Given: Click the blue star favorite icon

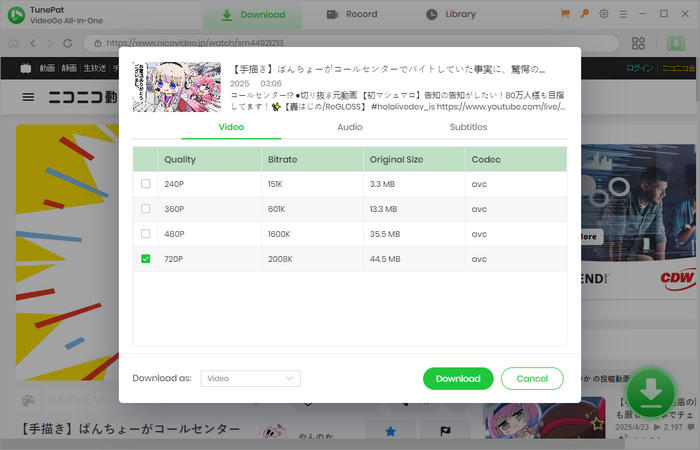Looking at the screenshot, I should click(390, 431).
